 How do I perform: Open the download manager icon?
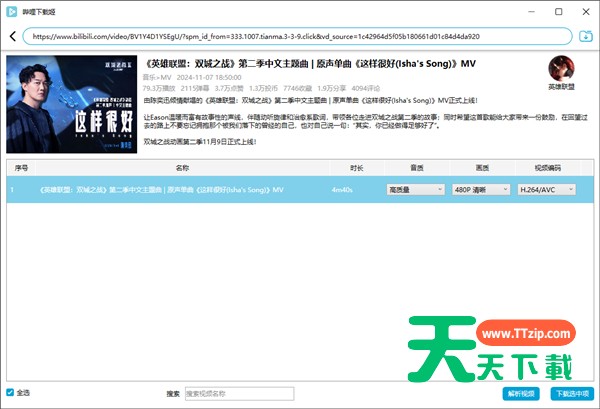point(585,36)
